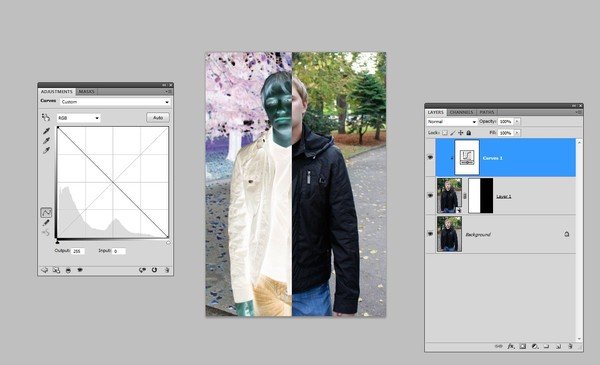This screenshot has height=365, width=600.
Task: Collapse the Adjustments panel to icons
Action: (x=164, y=85)
